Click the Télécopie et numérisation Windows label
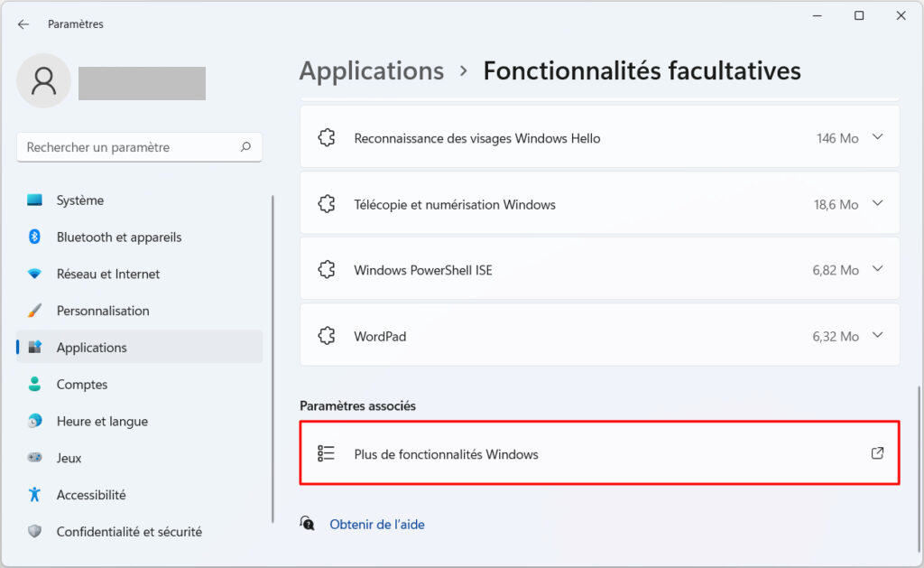Image resolution: width=924 pixels, height=568 pixels. [x=455, y=205]
